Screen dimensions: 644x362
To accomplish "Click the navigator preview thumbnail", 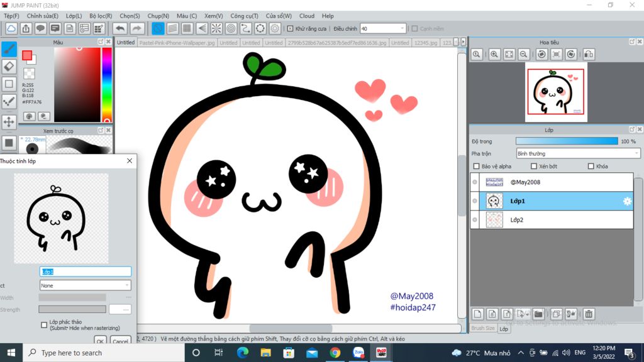I will (556, 92).
